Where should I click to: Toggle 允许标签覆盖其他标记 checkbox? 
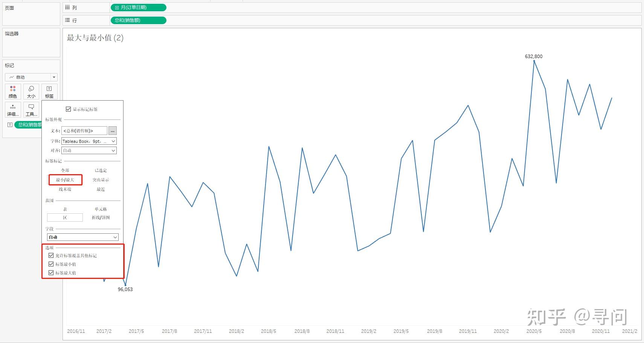point(51,256)
